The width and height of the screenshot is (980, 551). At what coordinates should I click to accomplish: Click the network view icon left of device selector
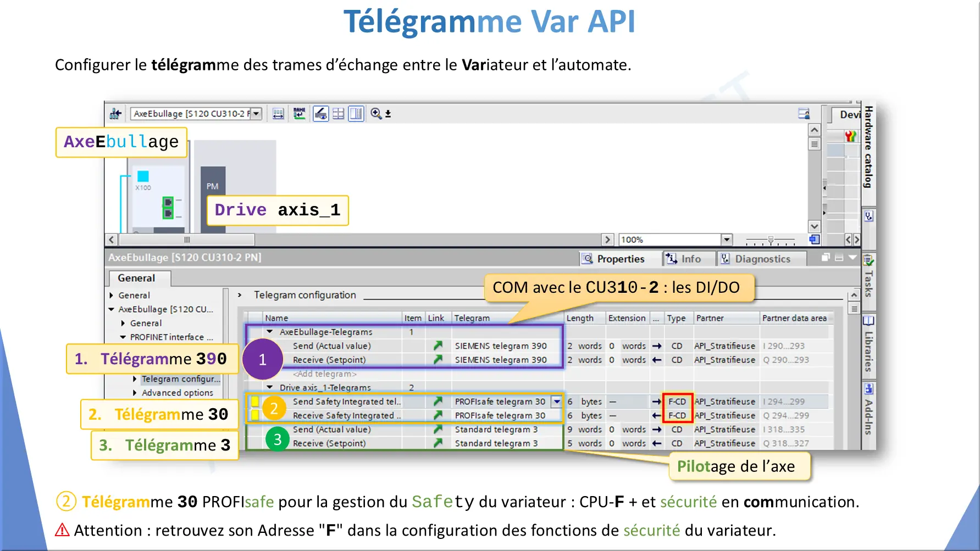(x=115, y=114)
